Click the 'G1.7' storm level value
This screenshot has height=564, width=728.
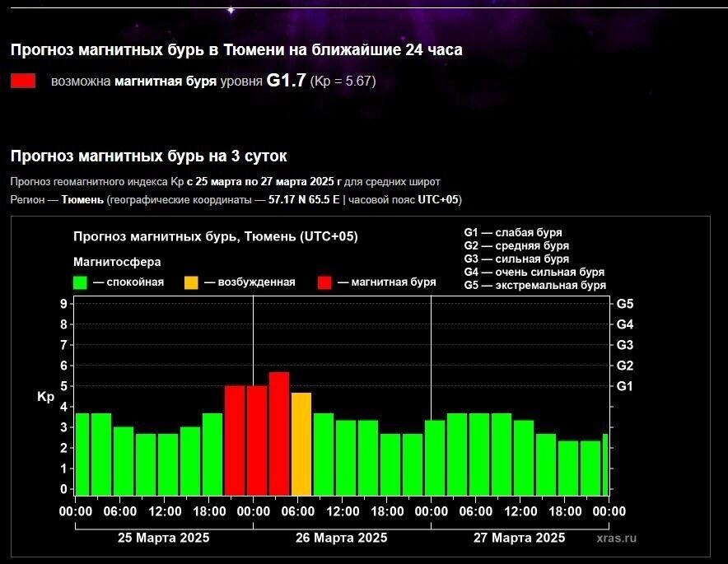(x=286, y=81)
